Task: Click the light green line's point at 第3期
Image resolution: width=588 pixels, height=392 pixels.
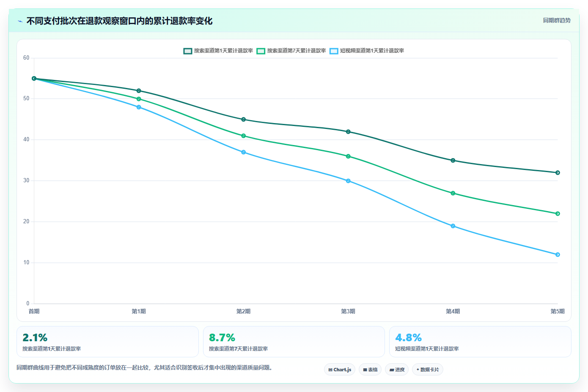Action: point(348,156)
